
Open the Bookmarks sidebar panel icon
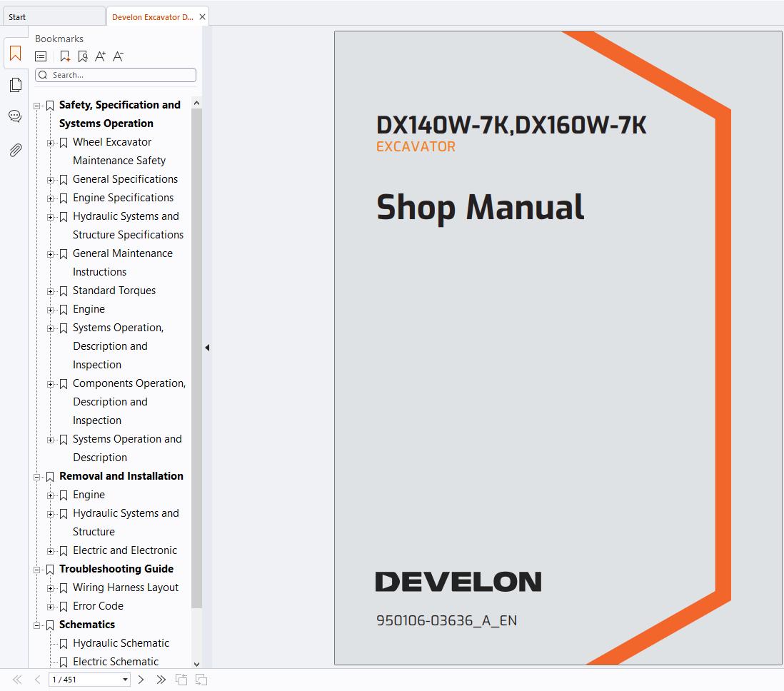click(16, 54)
